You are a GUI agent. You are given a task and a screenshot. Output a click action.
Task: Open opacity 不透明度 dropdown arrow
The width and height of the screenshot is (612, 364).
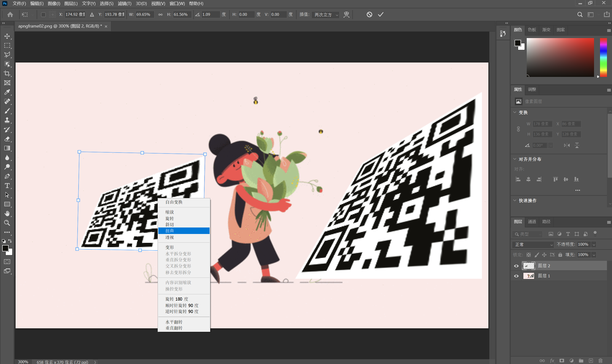click(594, 245)
